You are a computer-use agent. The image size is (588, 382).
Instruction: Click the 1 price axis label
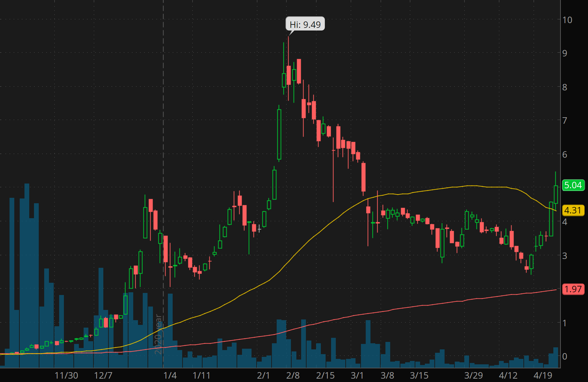(x=565, y=323)
